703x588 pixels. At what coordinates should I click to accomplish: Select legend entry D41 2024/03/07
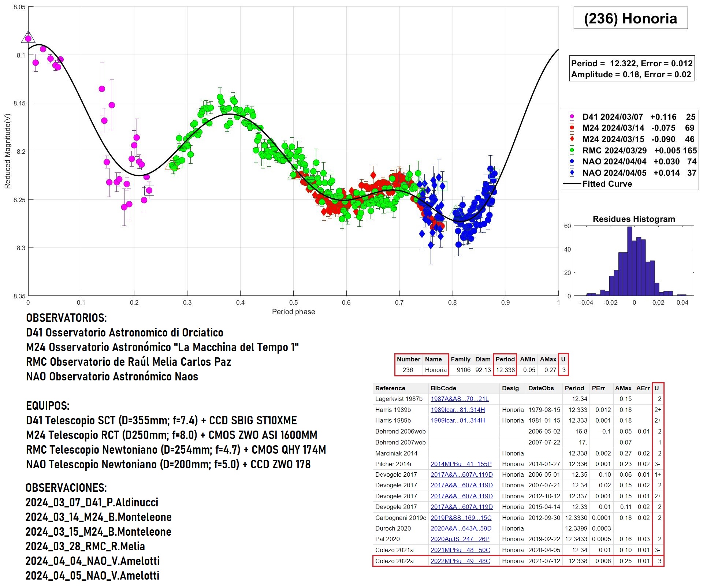coord(639,117)
